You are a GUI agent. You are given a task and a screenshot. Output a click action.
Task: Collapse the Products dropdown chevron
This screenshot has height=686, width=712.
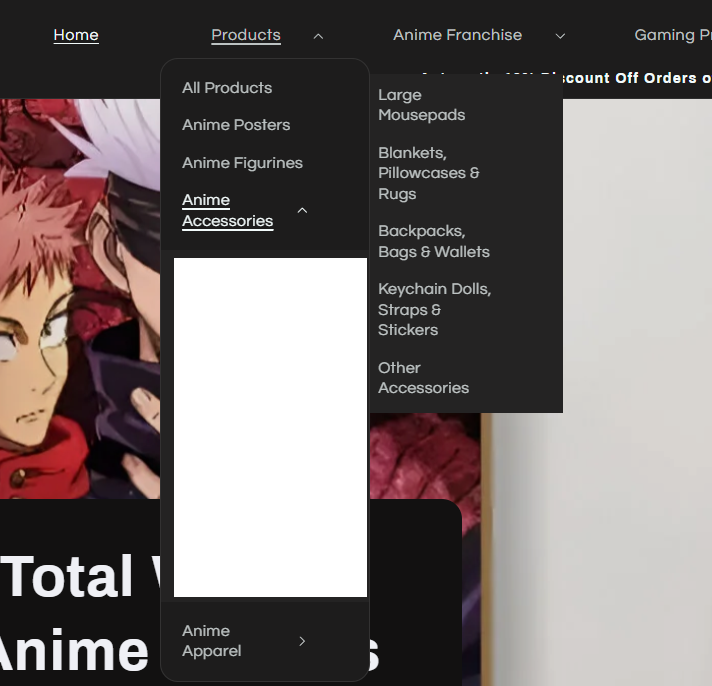318,36
